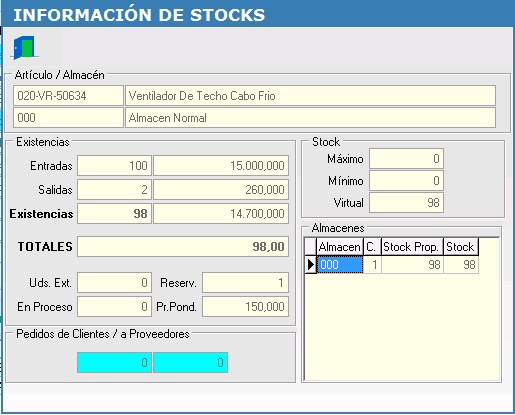
Task: Click the Stock Máximo field
Action: (406, 159)
